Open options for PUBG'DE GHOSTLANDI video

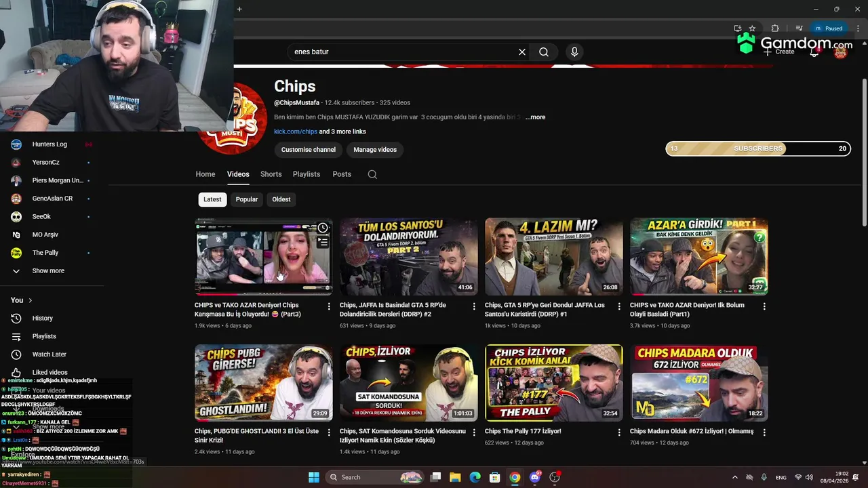[x=329, y=432]
